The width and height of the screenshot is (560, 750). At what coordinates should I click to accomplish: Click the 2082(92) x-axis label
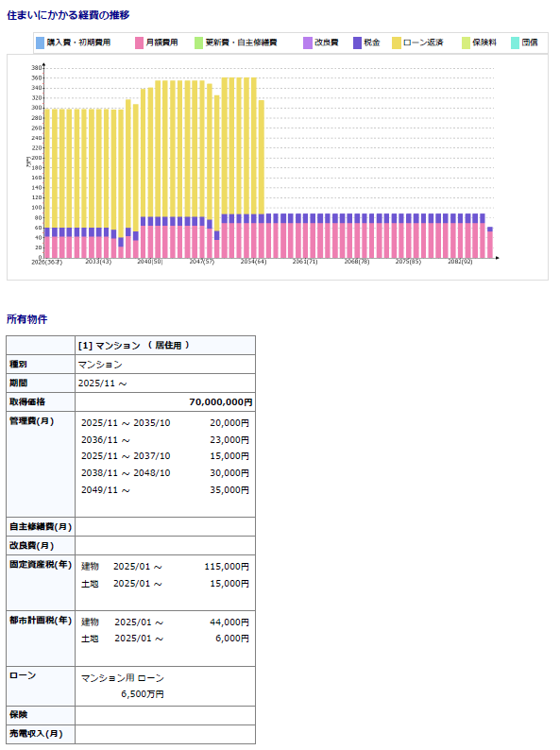pos(460,262)
